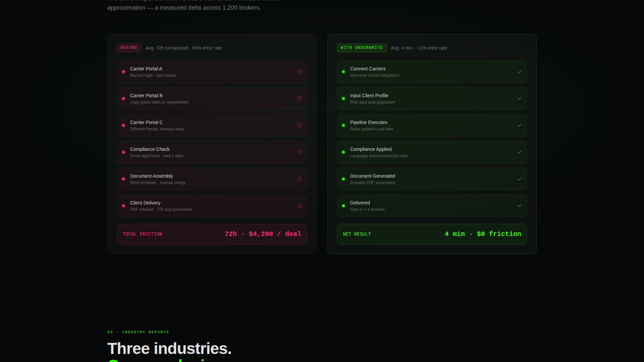The height and width of the screenshot is (362, 644).
Task: Click 'Sent in < 4 minutes' subtitle
Action: 367,209
